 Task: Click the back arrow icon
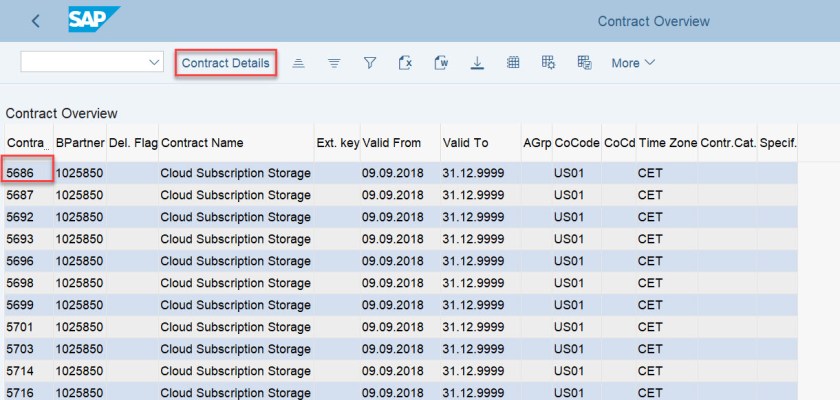pos(37,21)
